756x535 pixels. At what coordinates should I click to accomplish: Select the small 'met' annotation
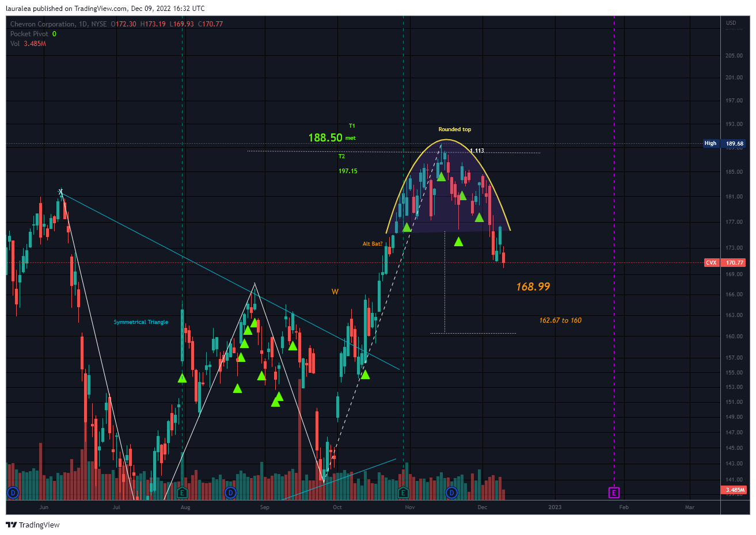351,138
